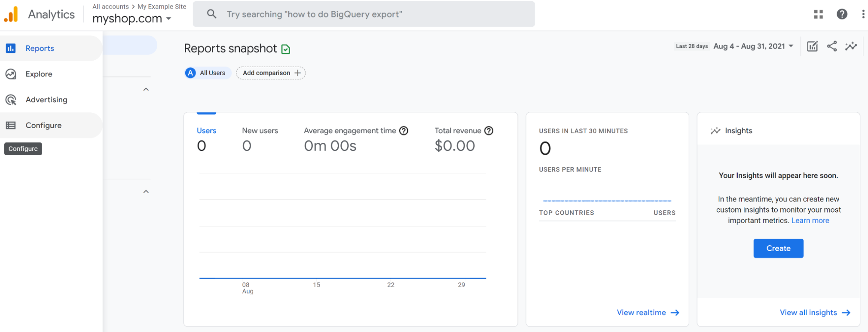The width and height of the screenshot is (868, 332).
Task: Click the Google Analytics logo
Action: pos(11,14)
